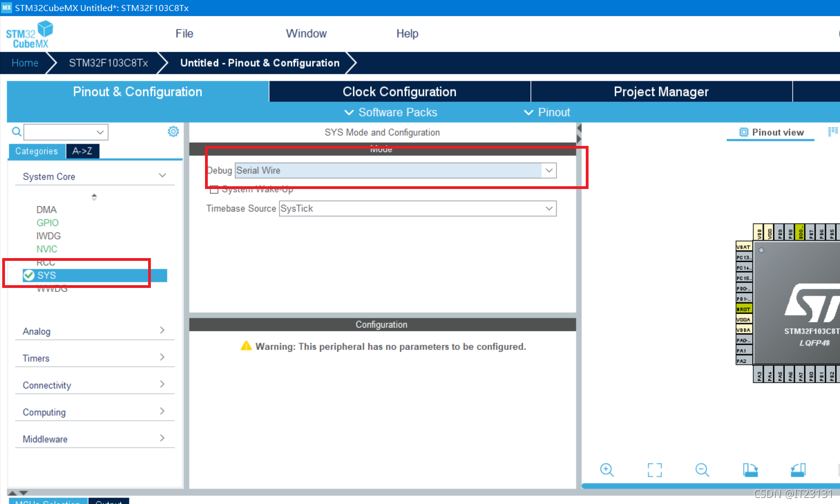Switch to the Clock Configuration tab
840x504 pixels.
(x=400, y=92)
